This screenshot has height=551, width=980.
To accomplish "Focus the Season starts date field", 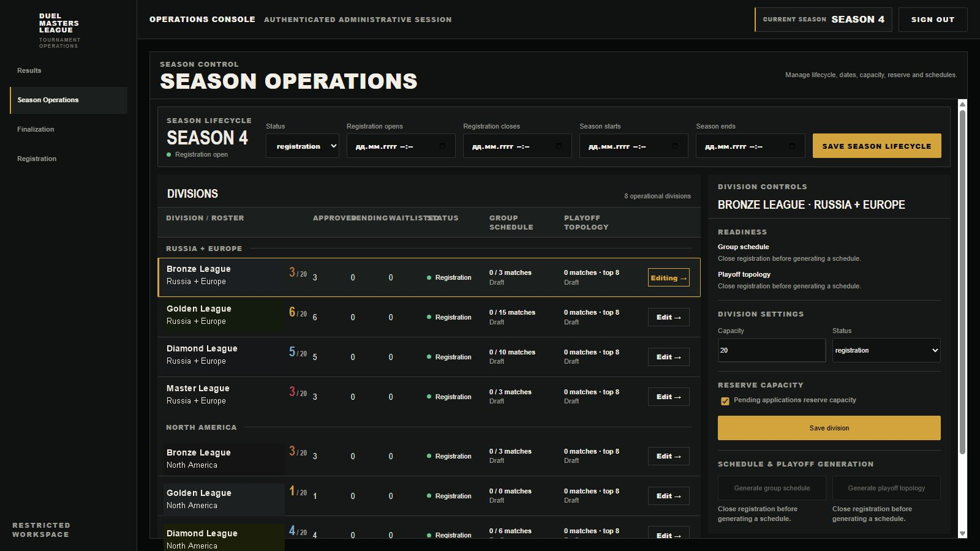I will click(633, 146).
